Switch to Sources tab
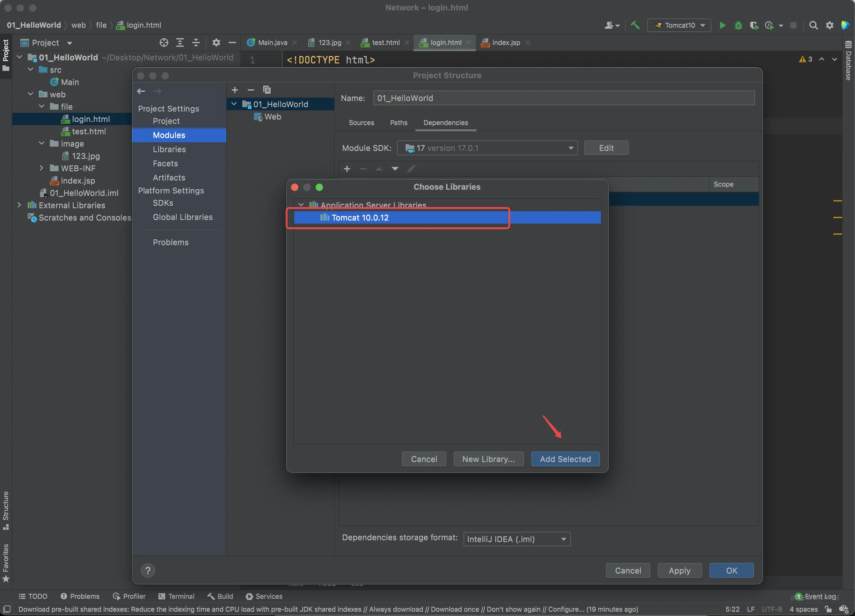Screen dimensions: 855x616 (x=361, y=123)
